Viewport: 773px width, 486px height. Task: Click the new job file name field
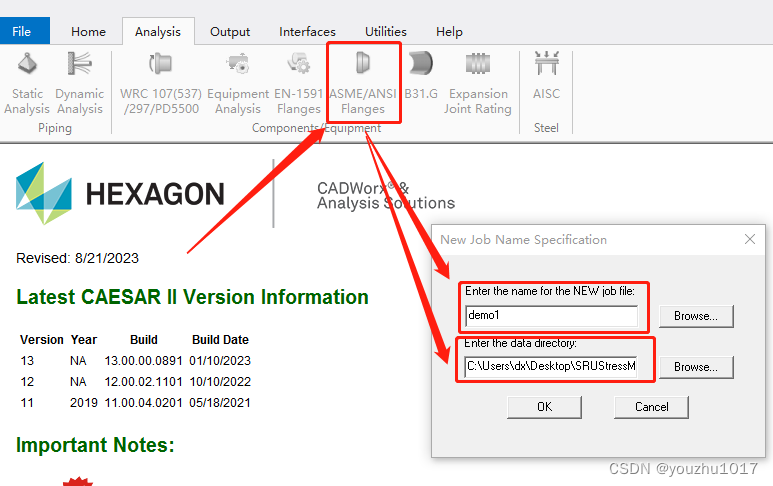[x=551, y=316]
